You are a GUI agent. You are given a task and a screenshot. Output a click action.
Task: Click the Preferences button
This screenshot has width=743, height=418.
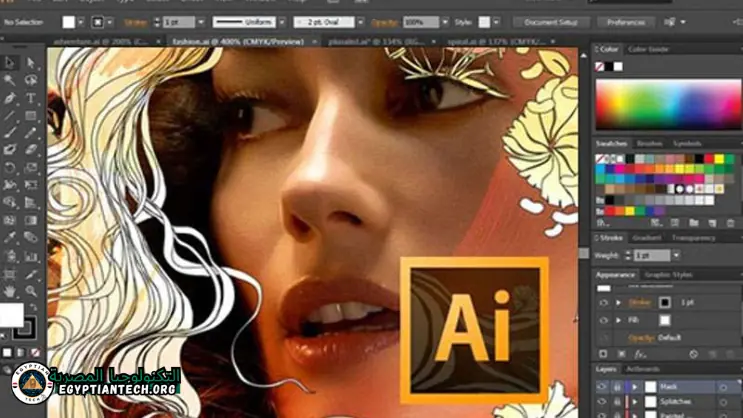[625, 22]
